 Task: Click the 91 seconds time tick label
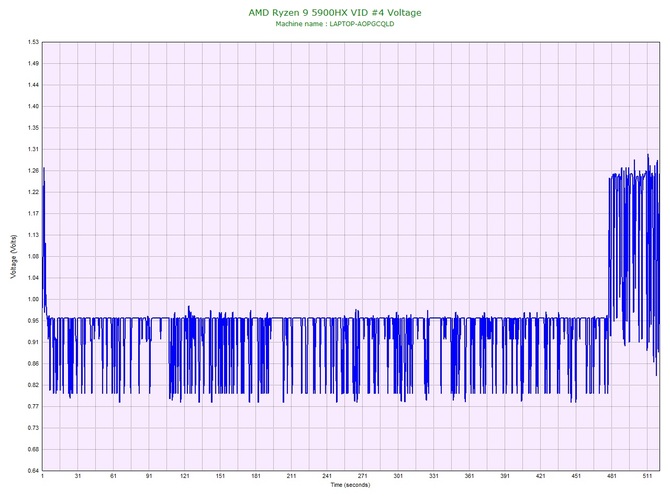click(149, 476)
